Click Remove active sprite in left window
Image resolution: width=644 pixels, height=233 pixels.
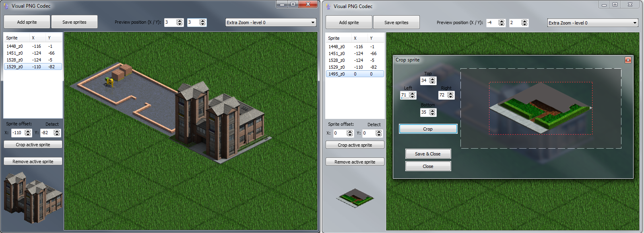pos(33,161)
